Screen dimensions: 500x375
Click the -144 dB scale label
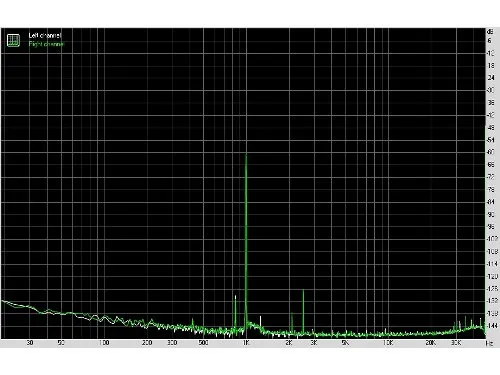pyautogui.click(x=491, y=325)
